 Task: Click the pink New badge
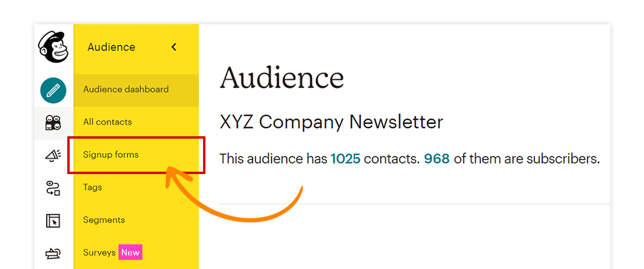[x=130, y=252]
